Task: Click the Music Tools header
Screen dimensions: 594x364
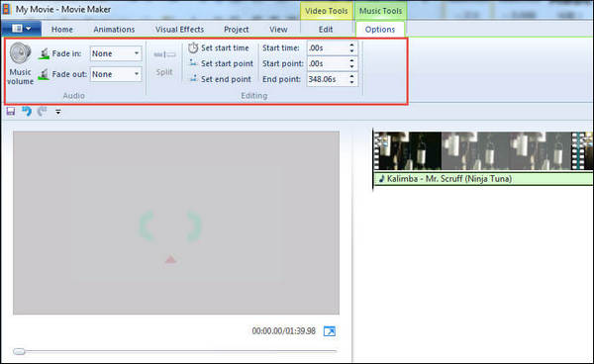Action: [x=380, y=11]
